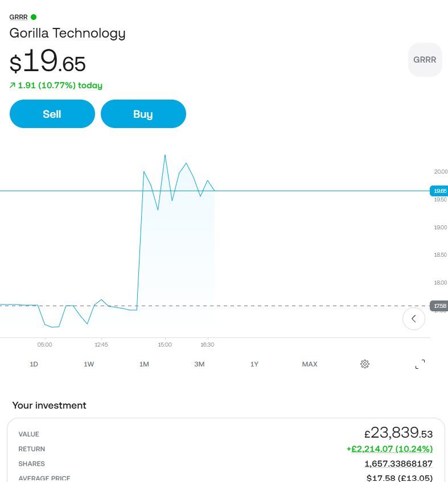Switch chart to 1M range
448x482 pixels.
tap(144, 364)
